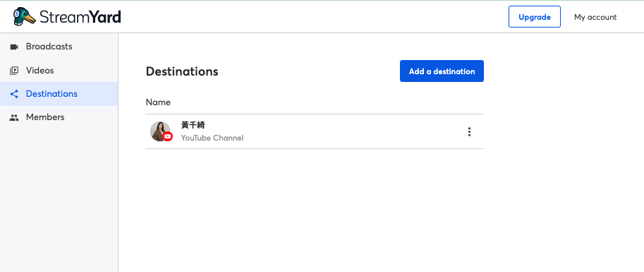This screenshot has height=272, width=644.
Task: Click Add a destination button
Action: [x=442, y=71]
